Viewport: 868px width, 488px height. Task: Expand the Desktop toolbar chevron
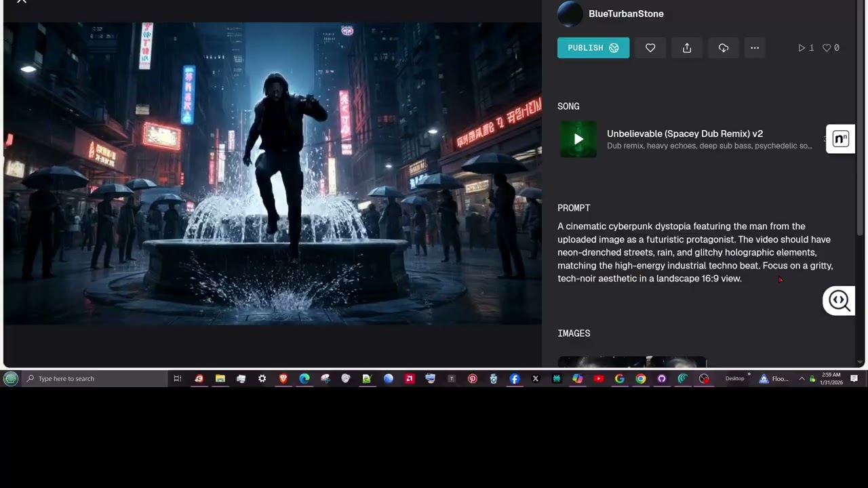click(x=749, y=374)
